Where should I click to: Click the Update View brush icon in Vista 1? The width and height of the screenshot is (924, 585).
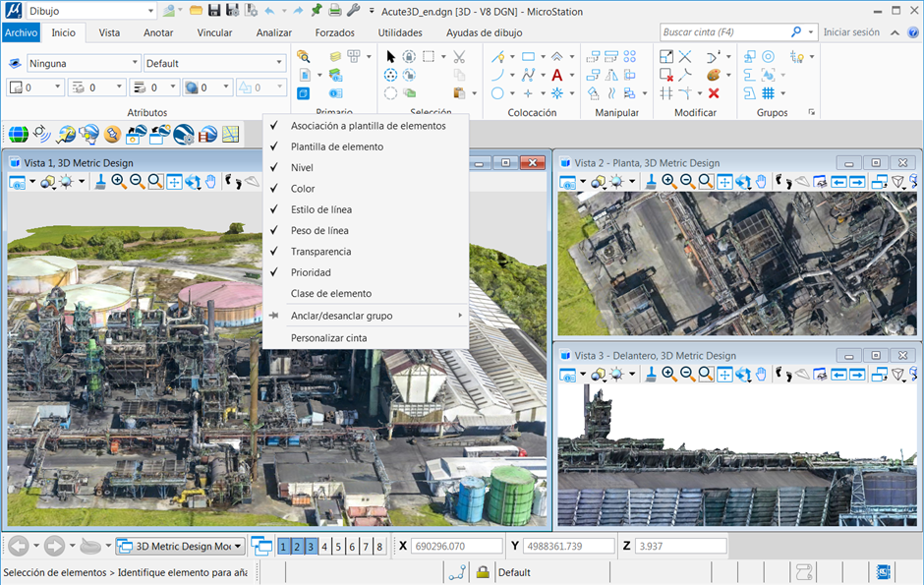pyautogui.click(x=100, y=182)
